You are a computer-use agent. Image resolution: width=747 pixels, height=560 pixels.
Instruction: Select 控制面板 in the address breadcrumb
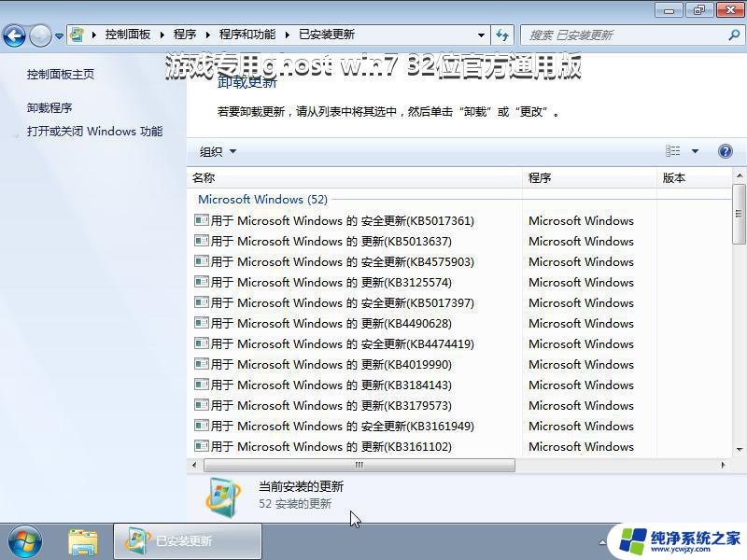coord(128,35)
